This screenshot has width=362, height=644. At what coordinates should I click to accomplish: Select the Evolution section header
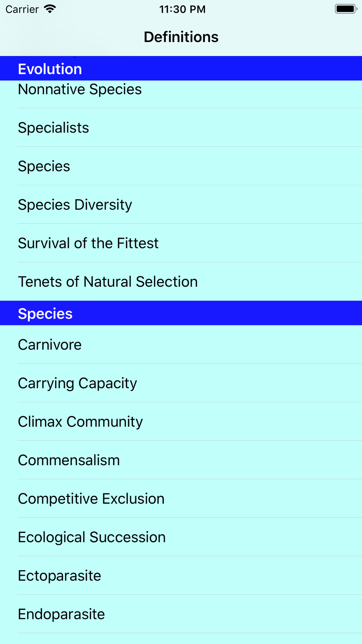(x=181, y=68)
